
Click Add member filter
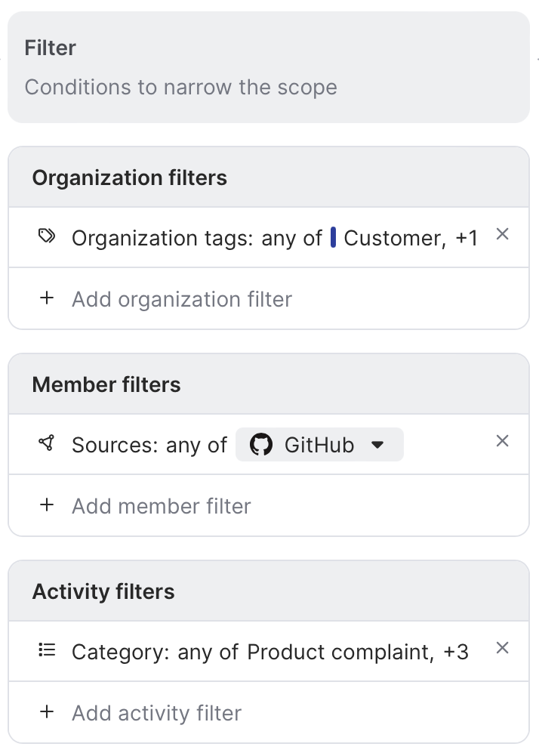(161, 506)
